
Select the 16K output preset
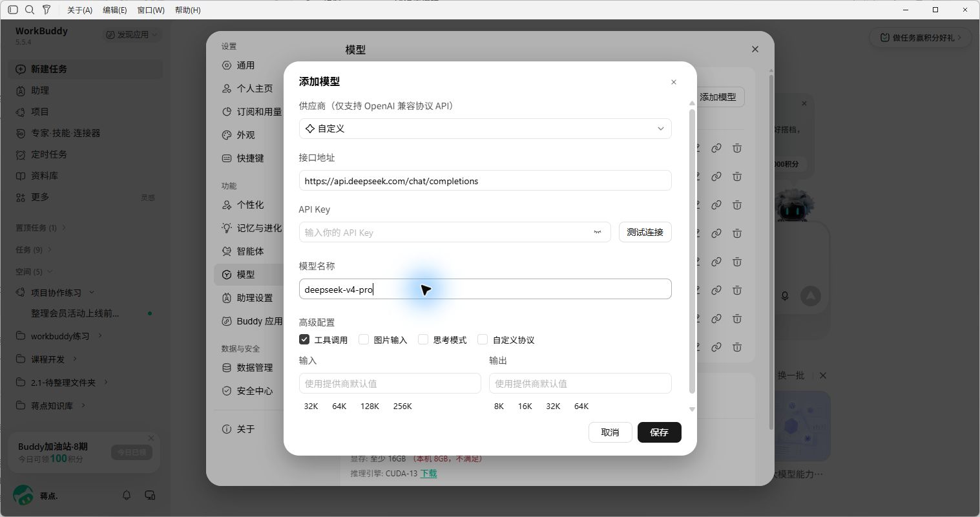pos(525,406)
